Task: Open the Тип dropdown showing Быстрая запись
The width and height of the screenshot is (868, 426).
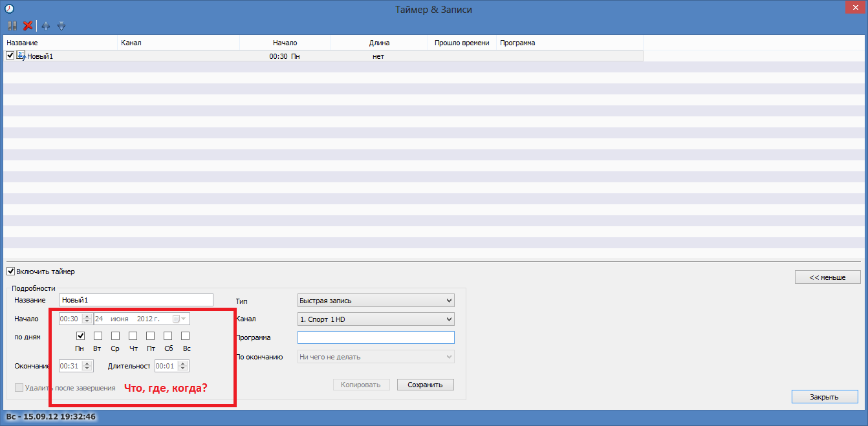Action: coord(376,301)
